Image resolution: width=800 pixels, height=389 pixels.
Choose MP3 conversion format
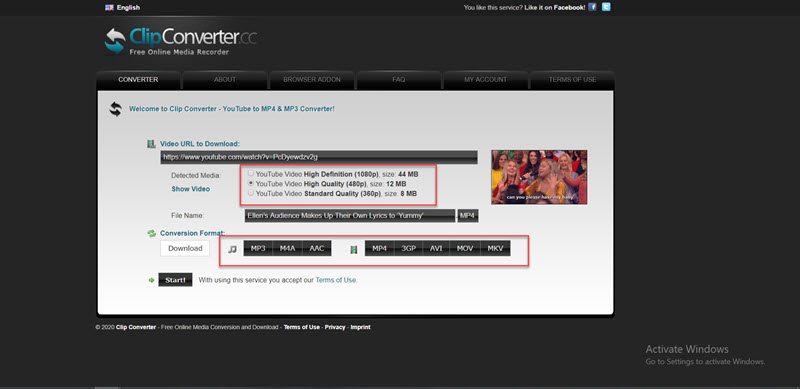[x=258, y=249]
